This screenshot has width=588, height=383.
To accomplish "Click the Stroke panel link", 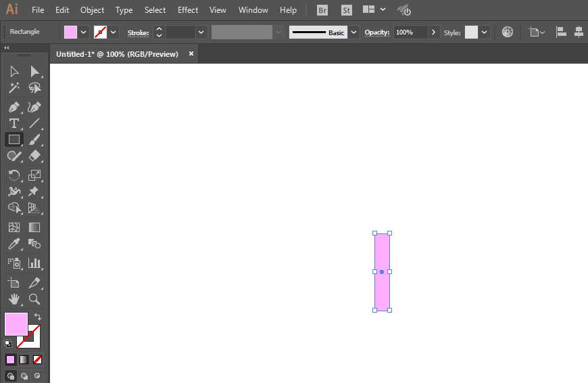I will pos(138,32).
